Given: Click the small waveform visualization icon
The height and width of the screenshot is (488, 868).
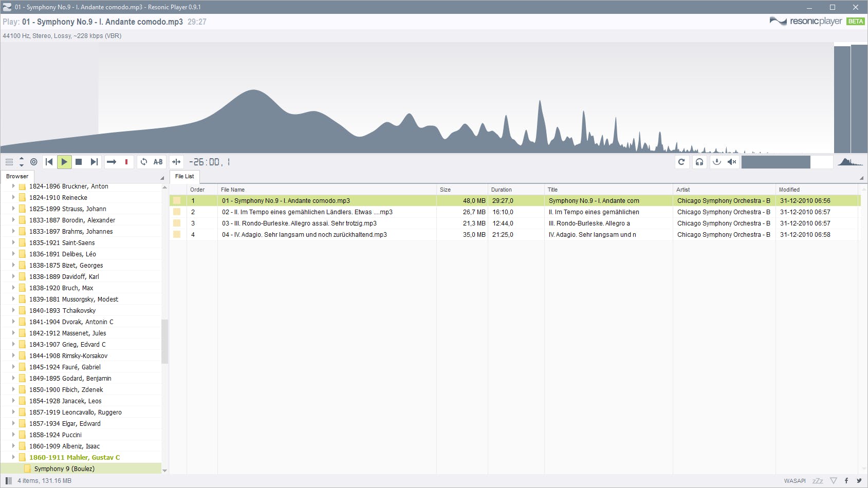Looking at the screenshot, I should [x=850, y=162].
